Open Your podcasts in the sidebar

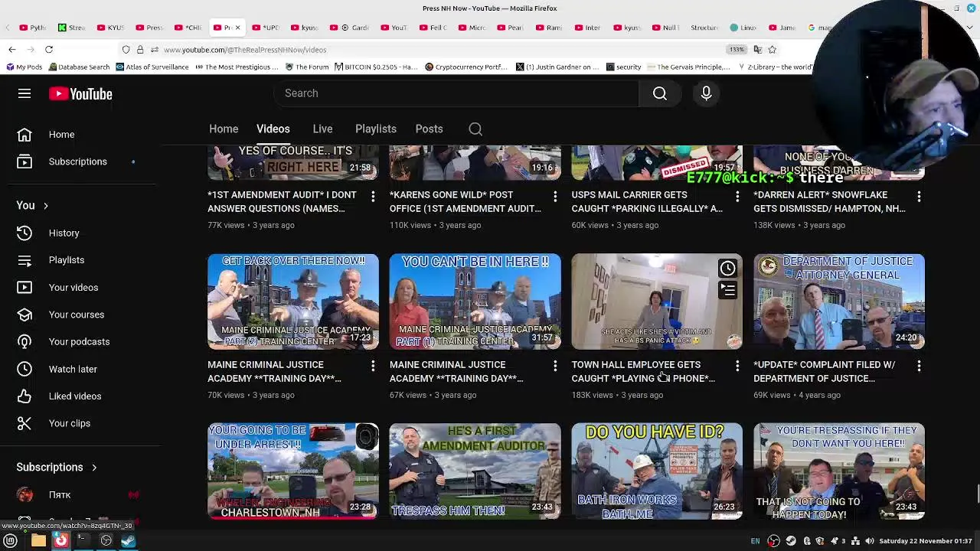pos(77,341)
